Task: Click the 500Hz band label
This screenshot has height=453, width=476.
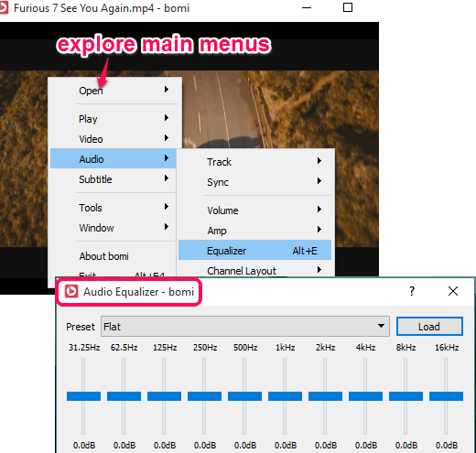Action: click(245, 347)
